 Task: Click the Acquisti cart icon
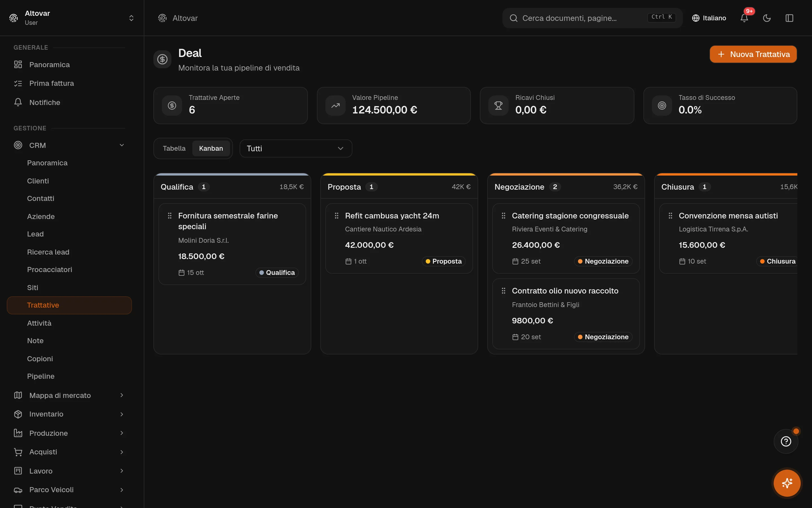click(x=18, y=452)
